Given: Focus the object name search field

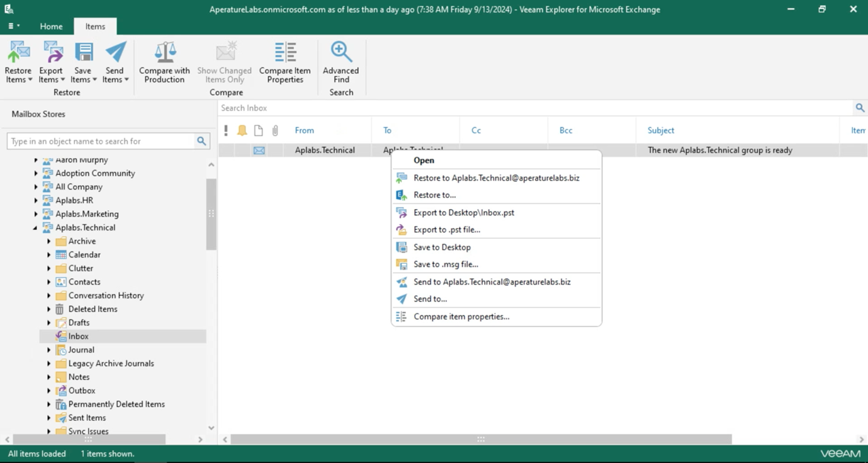Looking at the screenshot, I should coord(101,141).
